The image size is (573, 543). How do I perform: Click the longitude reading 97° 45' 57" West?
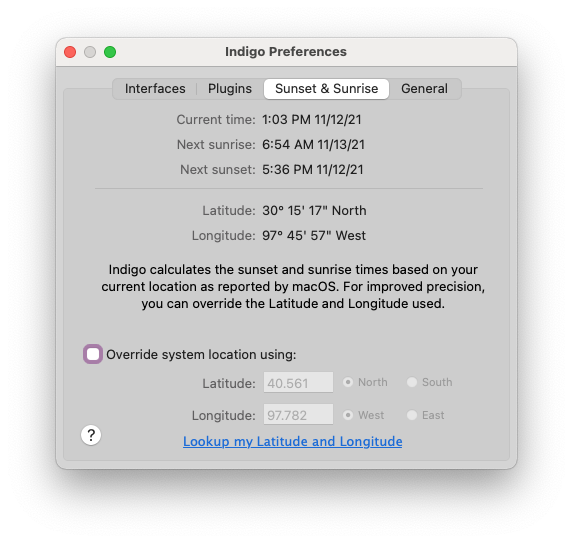coord(314,236)
